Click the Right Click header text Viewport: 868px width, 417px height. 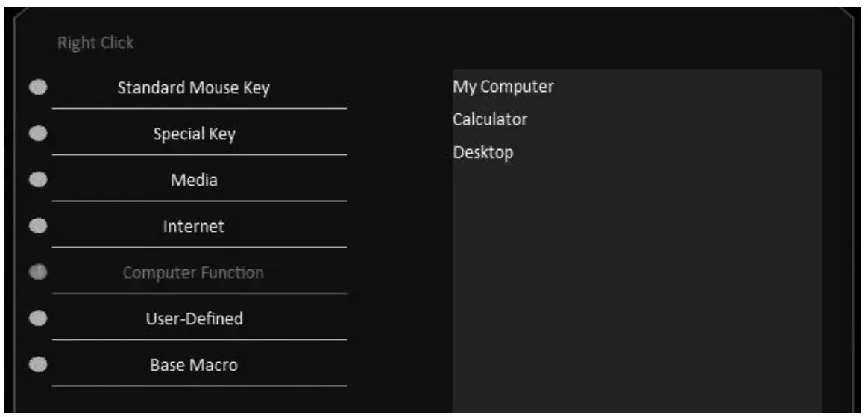95,43
